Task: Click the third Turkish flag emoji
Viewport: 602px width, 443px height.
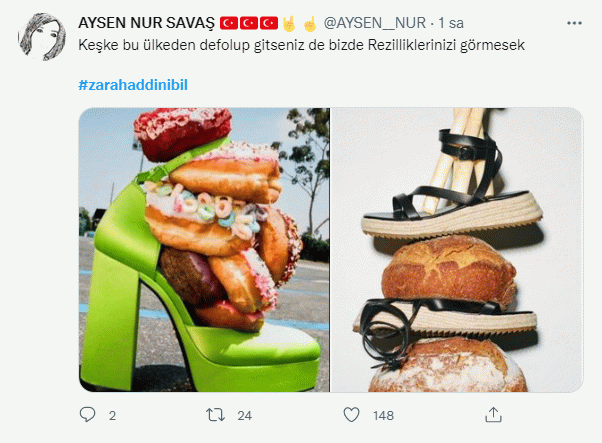Action: 269,23
